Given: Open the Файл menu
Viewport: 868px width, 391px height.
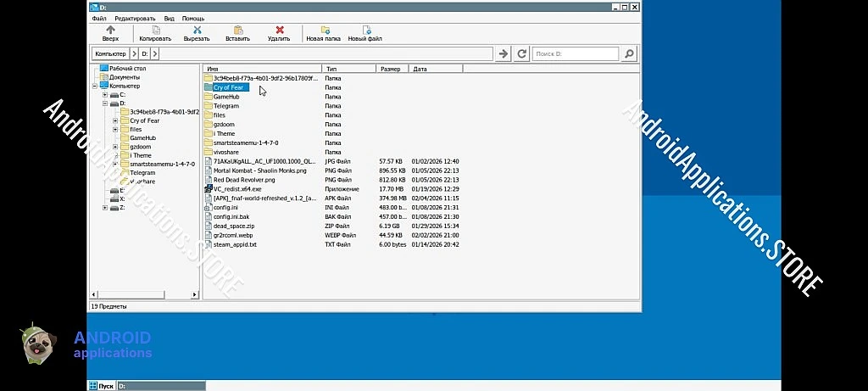Looking at the screenshot, I should (99, 18).
